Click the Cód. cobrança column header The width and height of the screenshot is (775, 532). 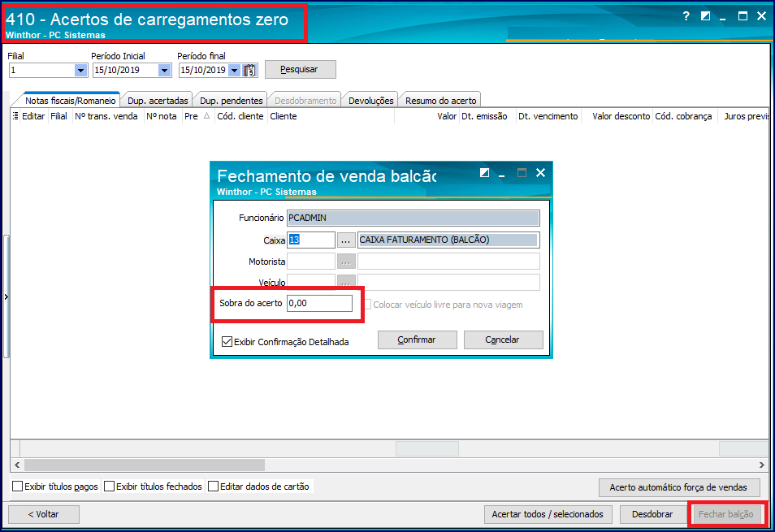pyautogui.click(x=685, y=116)
